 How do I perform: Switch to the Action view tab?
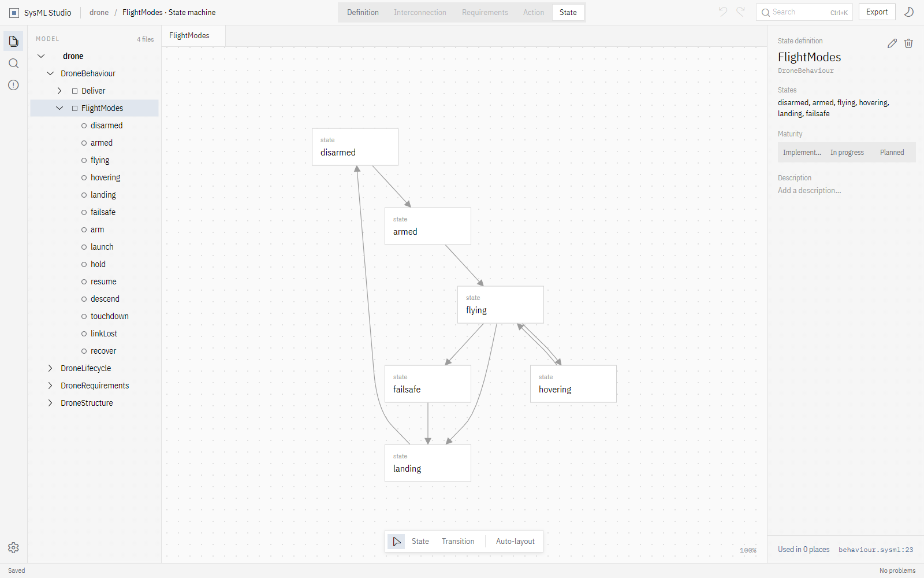(534, 12)
